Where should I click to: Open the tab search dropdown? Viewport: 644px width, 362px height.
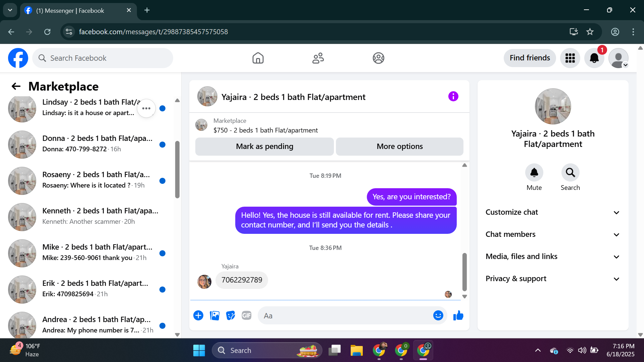pyautogui.click(x=10, y=10)
